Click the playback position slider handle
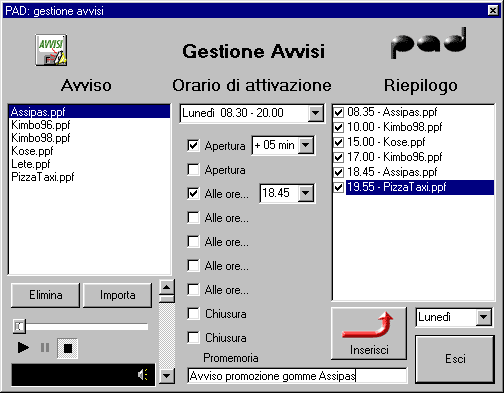The height and width of the screenshot is (393, 504). [19, 326]
